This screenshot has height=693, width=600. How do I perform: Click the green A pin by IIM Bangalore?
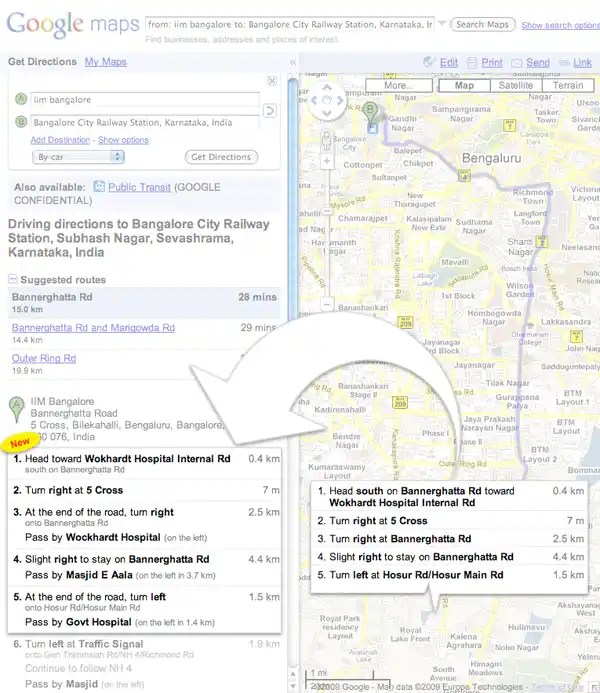tap(16, 408)
